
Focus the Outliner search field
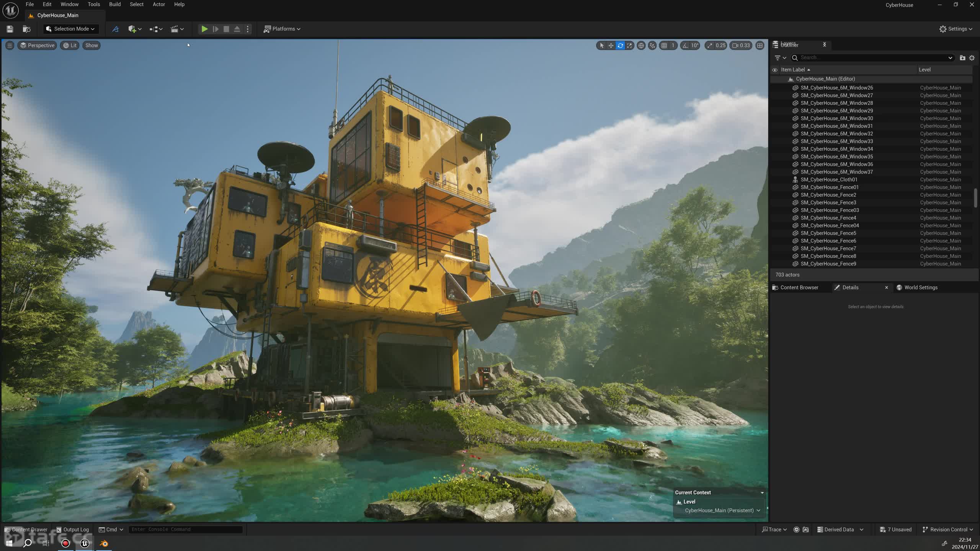[873, 58]
